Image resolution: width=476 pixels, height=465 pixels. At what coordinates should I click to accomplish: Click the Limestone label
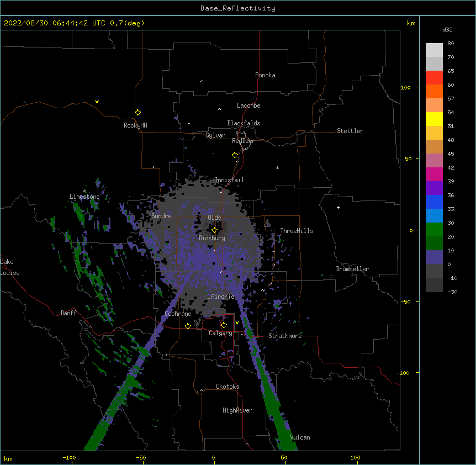[x=84, y=197]
